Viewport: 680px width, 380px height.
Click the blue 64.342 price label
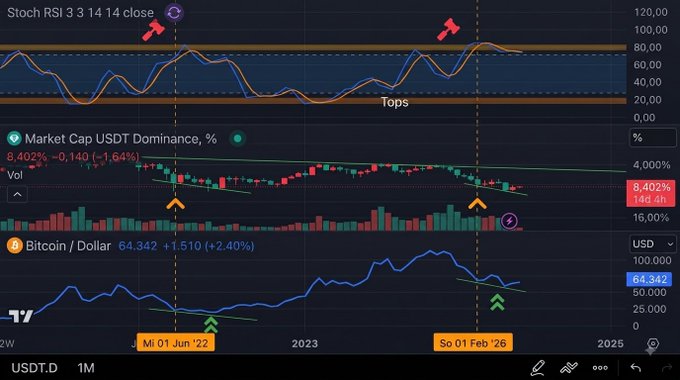[649, 279]
